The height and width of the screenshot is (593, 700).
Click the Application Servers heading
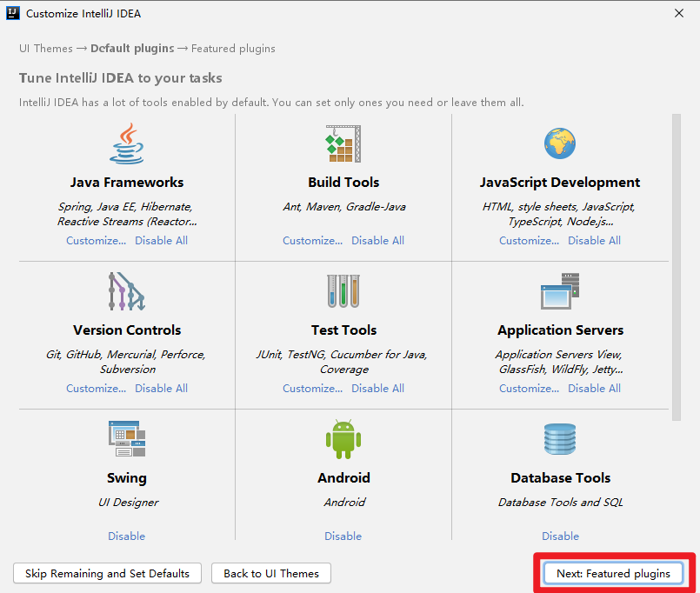pyautogui.click(x=560, y=330)
